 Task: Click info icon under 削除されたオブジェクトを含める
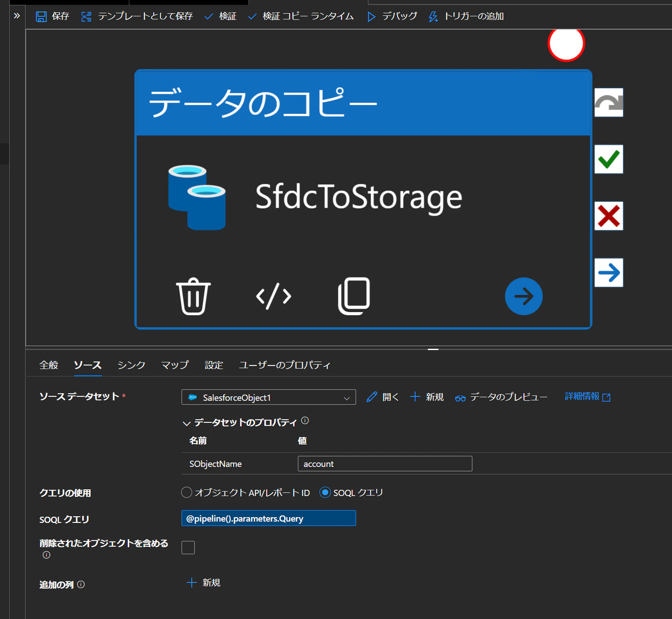click(x=46, y=555)
